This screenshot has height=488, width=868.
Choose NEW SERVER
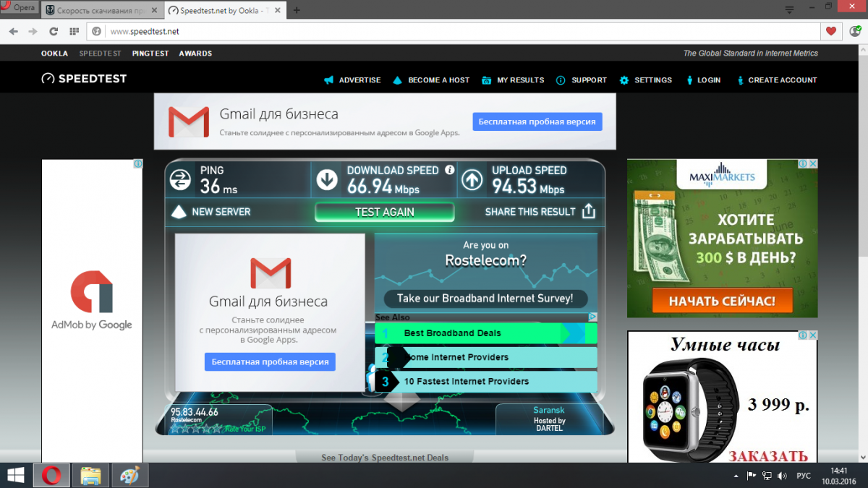210,212
